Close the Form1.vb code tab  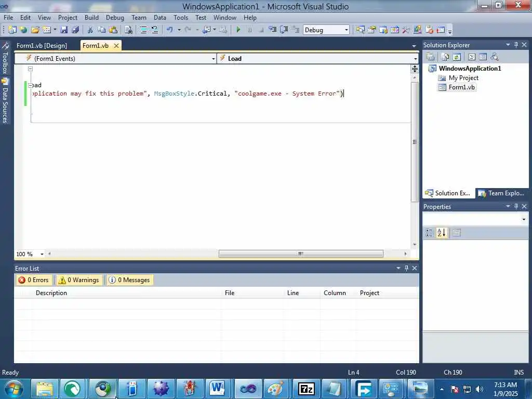116,46
